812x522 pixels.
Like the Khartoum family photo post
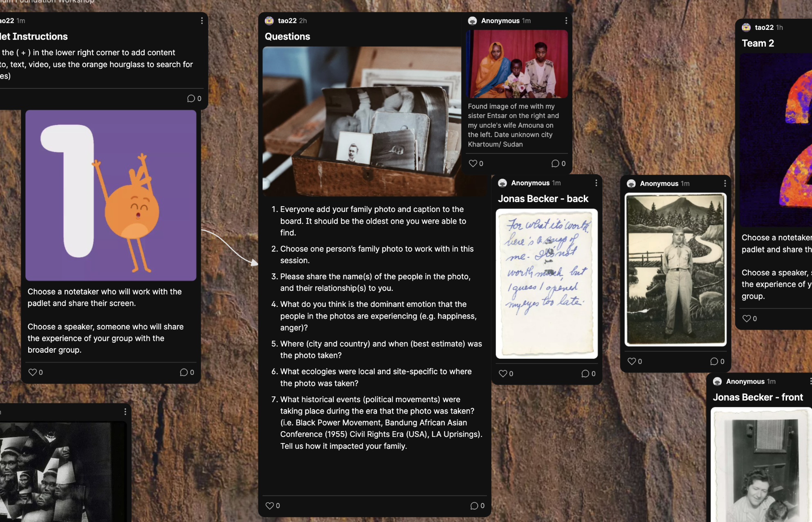473,163
